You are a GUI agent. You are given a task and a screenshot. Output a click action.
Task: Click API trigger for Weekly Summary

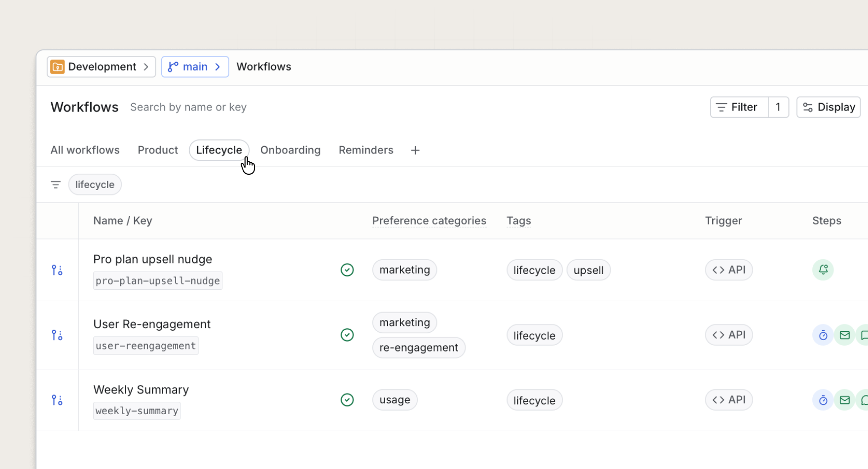click(729, 400)
